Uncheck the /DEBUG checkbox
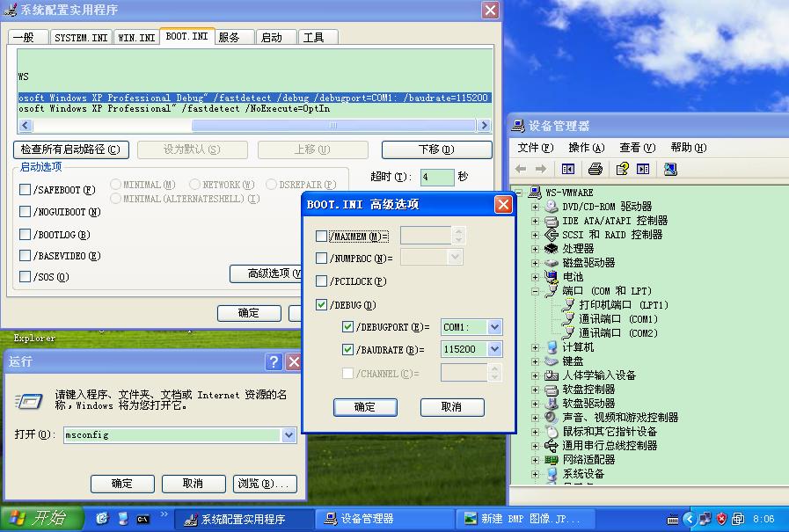This screenshot has width=789, height=532. click(321, 304)
